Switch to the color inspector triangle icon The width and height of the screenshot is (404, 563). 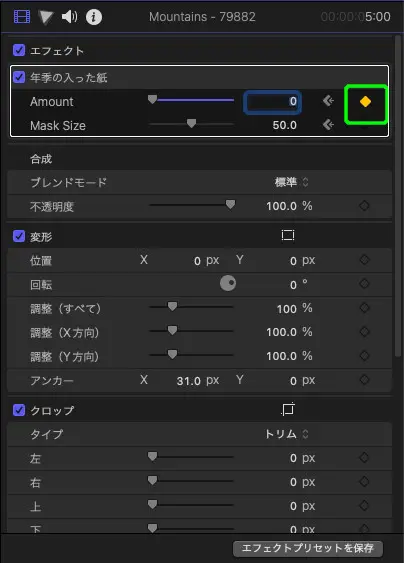click(46, 17)
